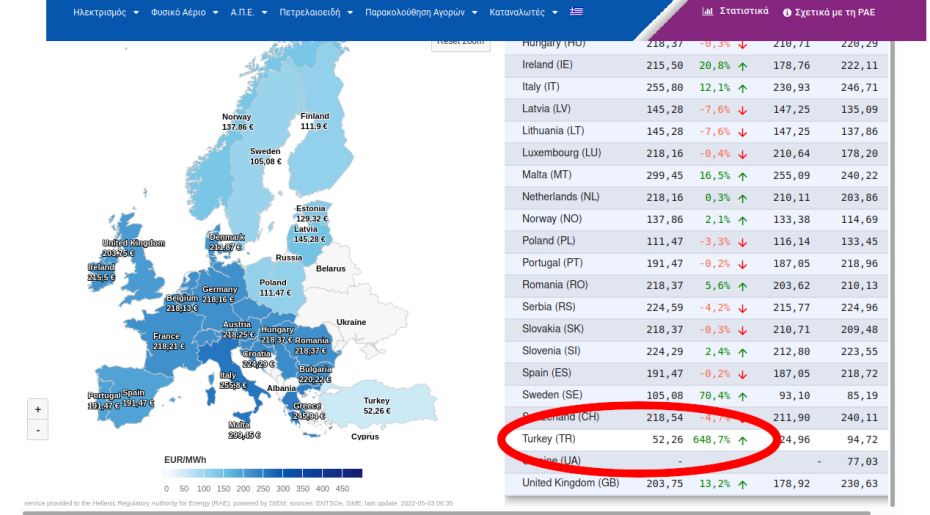Click the Malta (MT) up arrow icon
Screen dimensions: 930x515
[743, 176]
